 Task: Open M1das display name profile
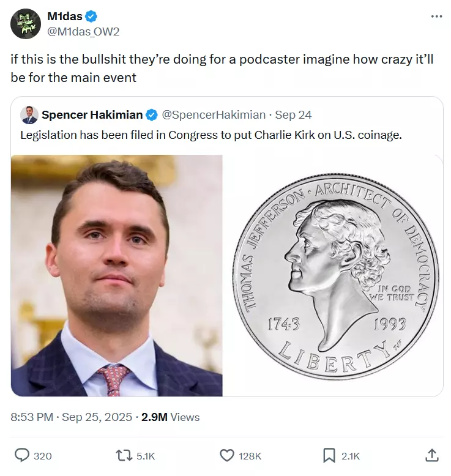click(65, 17)
